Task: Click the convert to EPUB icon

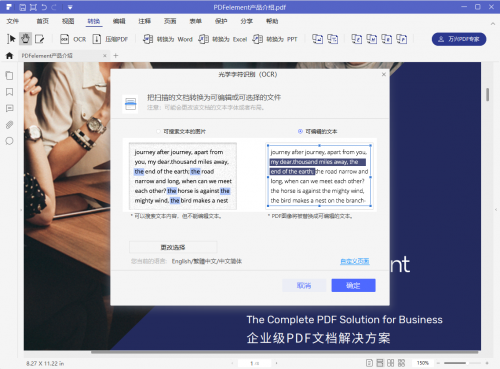Action: click(357, 39)
